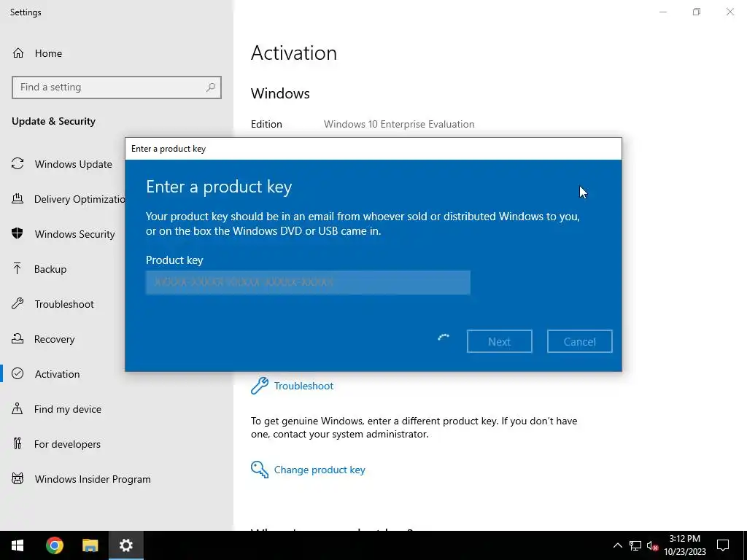
Task: Click the Edition label
Action: pyautogui.click(x=266, y=124)
